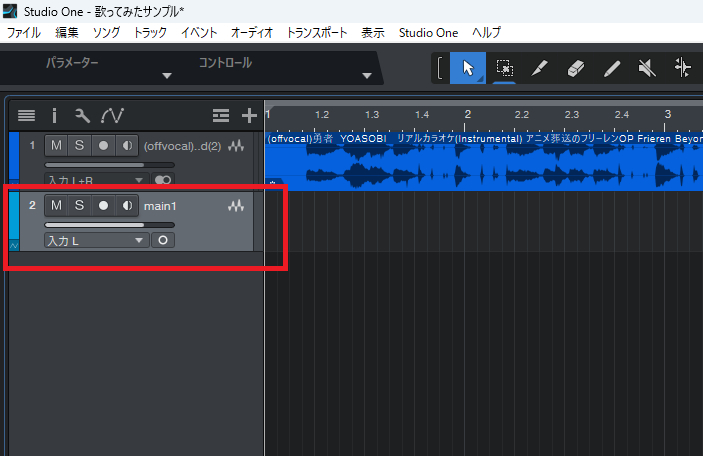This screenshot has width=703, height=456.
Task: Click the main1 track volume slider
Action: (108, 225)
